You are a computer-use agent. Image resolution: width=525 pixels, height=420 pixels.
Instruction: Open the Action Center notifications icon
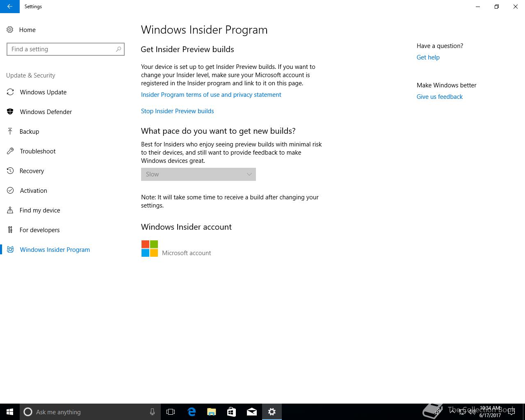coord(511,412)
